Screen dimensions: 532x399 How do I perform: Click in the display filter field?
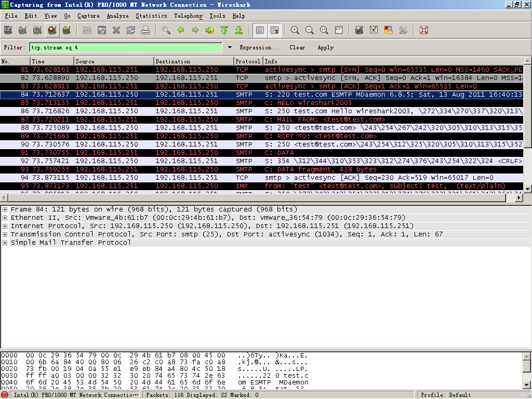point(126,47)
